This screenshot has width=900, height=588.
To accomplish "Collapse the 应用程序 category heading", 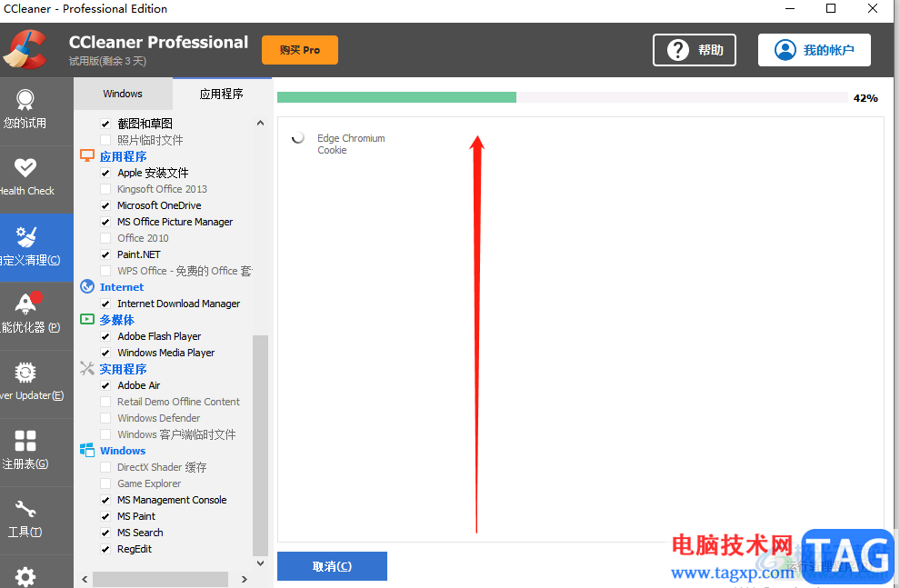I will pos(123,156).
